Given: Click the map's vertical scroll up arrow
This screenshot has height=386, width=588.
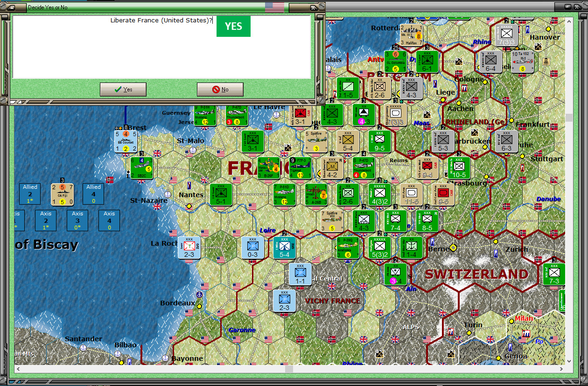Looking at the screenshot, I should (x=569, y=21).
